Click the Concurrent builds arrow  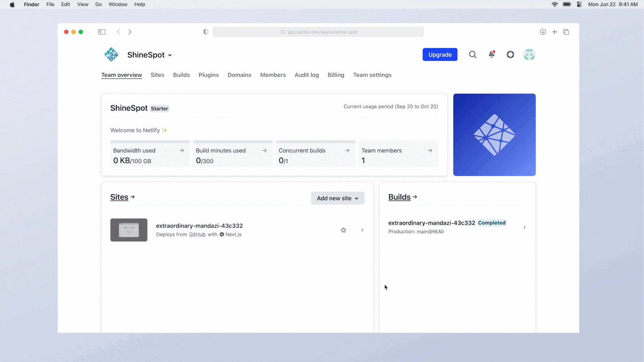(347, 150)
